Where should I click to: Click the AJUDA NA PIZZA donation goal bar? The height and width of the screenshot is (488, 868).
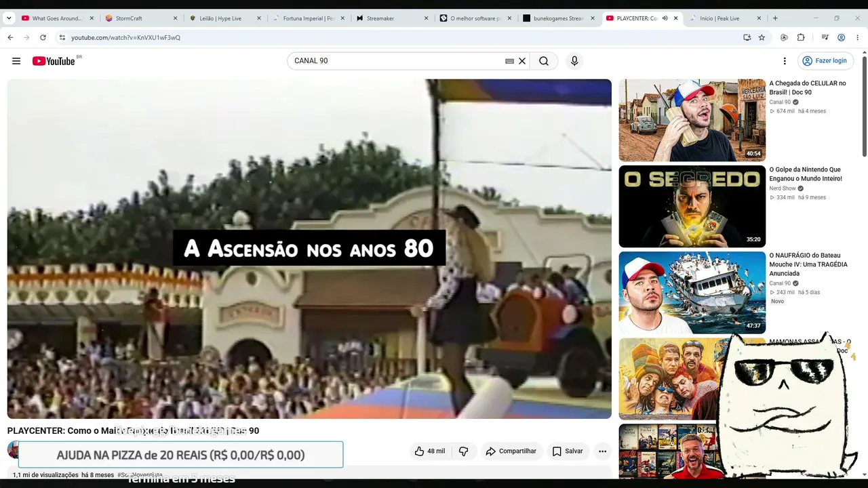180,455
